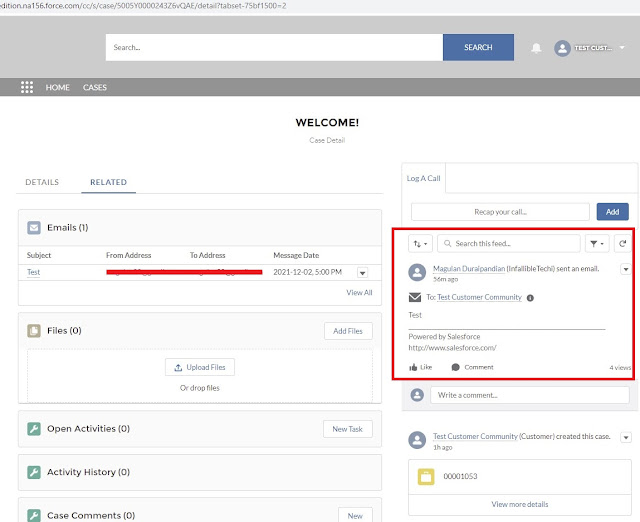Select the RELATED tab
The image size is (640, 522).
click(109, 182)
